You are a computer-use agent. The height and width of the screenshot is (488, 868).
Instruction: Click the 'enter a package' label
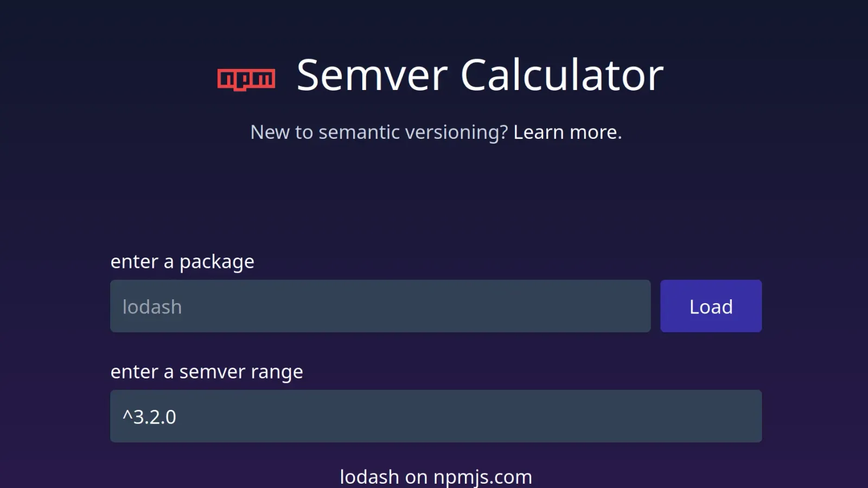182,262
